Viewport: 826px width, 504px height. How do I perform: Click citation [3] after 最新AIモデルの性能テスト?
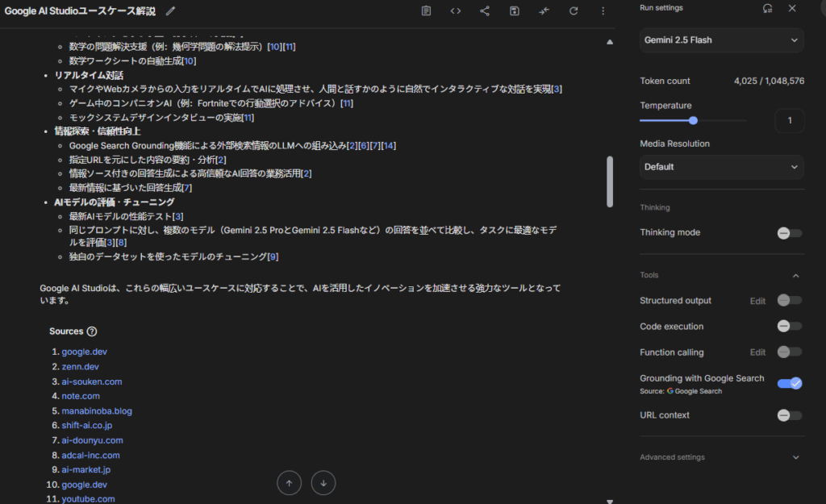click(178, 216)
